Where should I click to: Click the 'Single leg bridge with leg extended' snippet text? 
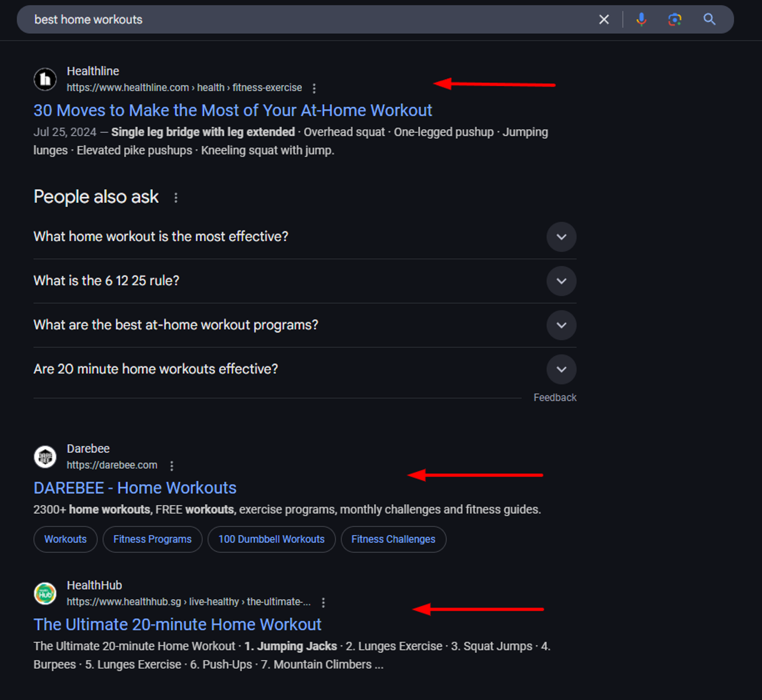(203, 132)
